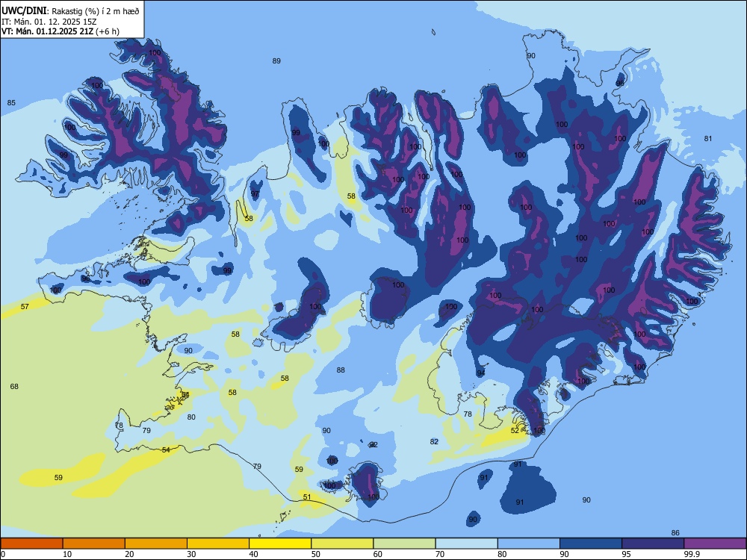Click the legend tick label 95
Viewport: 747px width, 560px height.
[x=627, y=554]
